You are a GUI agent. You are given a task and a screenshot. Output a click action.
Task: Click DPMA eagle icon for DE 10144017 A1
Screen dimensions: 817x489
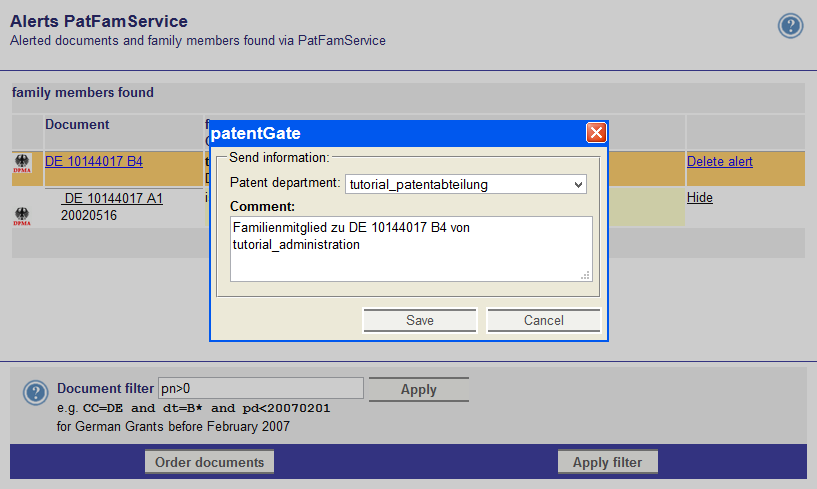point(22,216)
